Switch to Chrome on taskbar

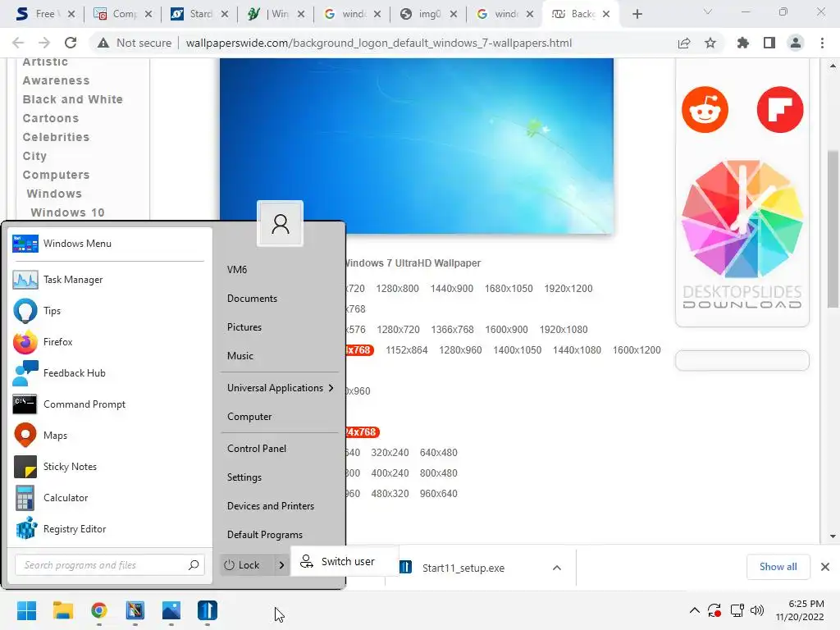pos(99,610)
